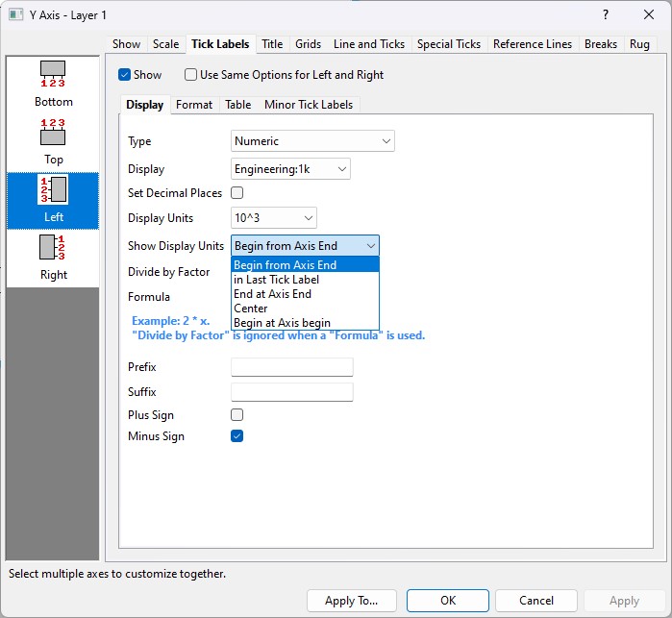Choose 'Begin at Axis begin' option

point(305,323)
